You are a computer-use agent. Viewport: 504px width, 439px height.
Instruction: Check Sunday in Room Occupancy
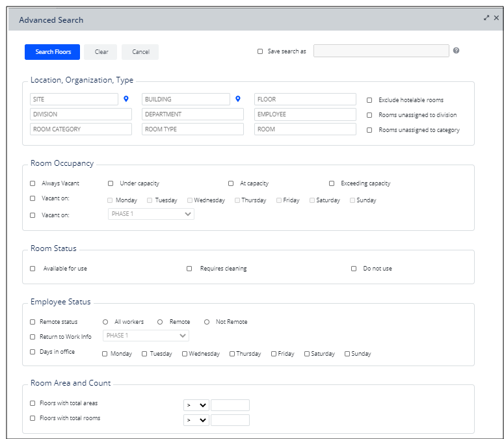click(352, 200)
